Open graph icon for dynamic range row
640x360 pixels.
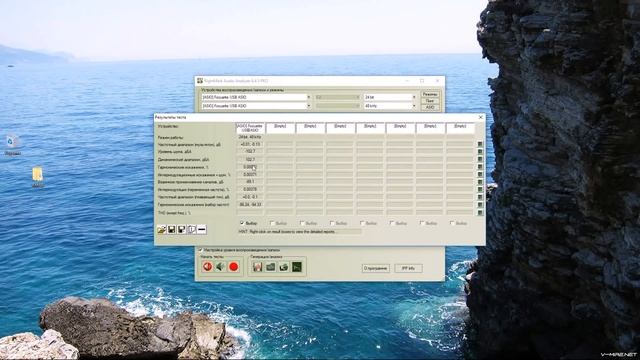(x=480, y=159)
